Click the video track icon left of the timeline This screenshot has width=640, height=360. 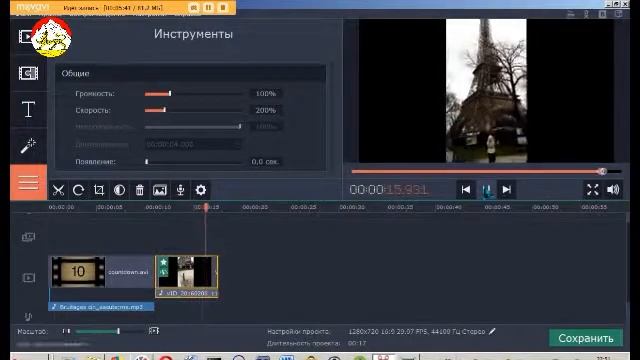coord(28,278)
